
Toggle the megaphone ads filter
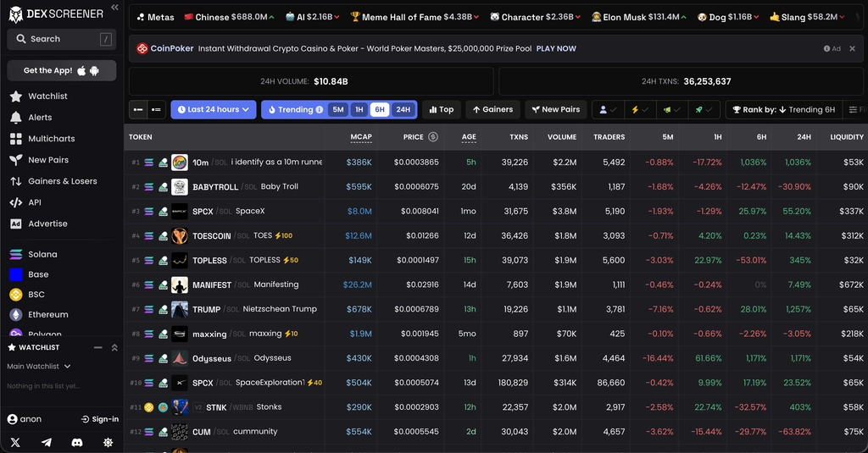point(672,109)
